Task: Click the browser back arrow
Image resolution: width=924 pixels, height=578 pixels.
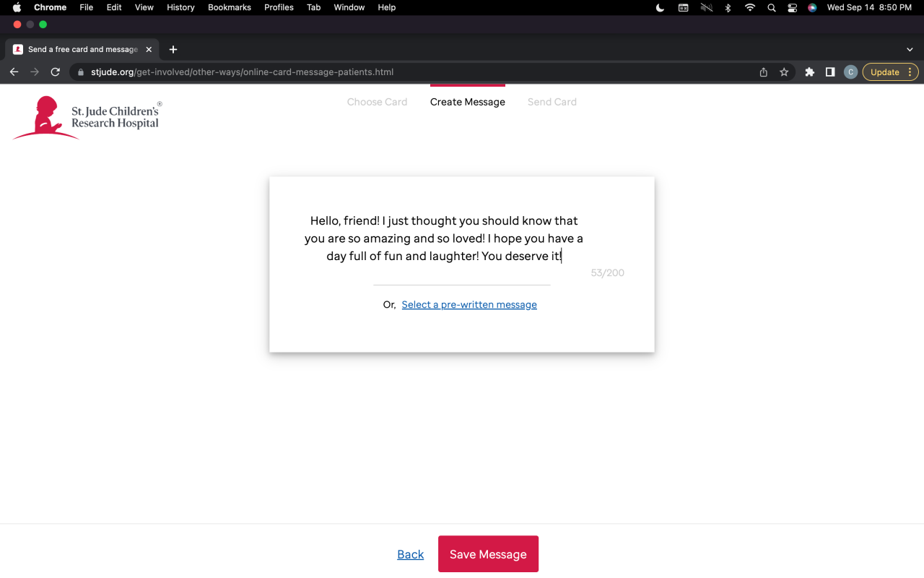Action: pos(14,72)
